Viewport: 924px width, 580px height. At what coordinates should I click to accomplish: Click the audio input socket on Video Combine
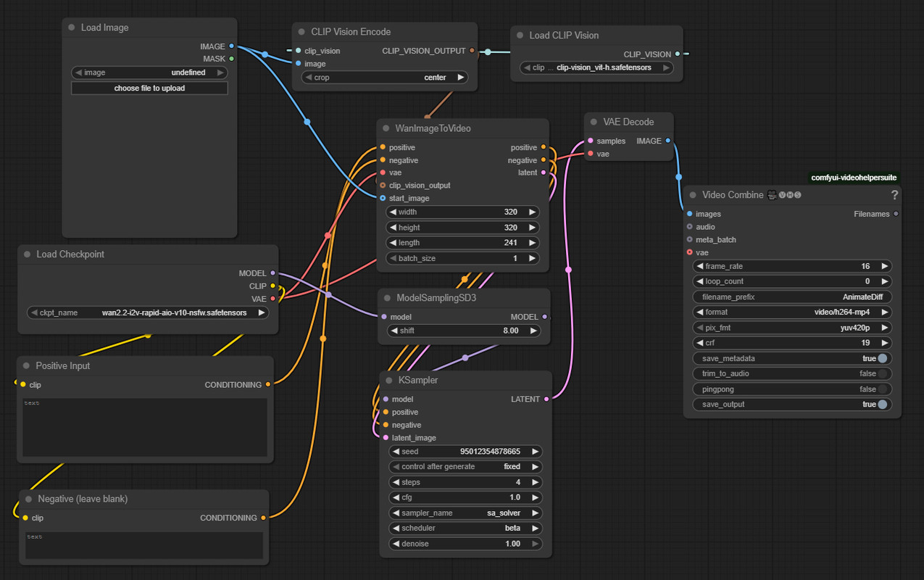point(689,227)
